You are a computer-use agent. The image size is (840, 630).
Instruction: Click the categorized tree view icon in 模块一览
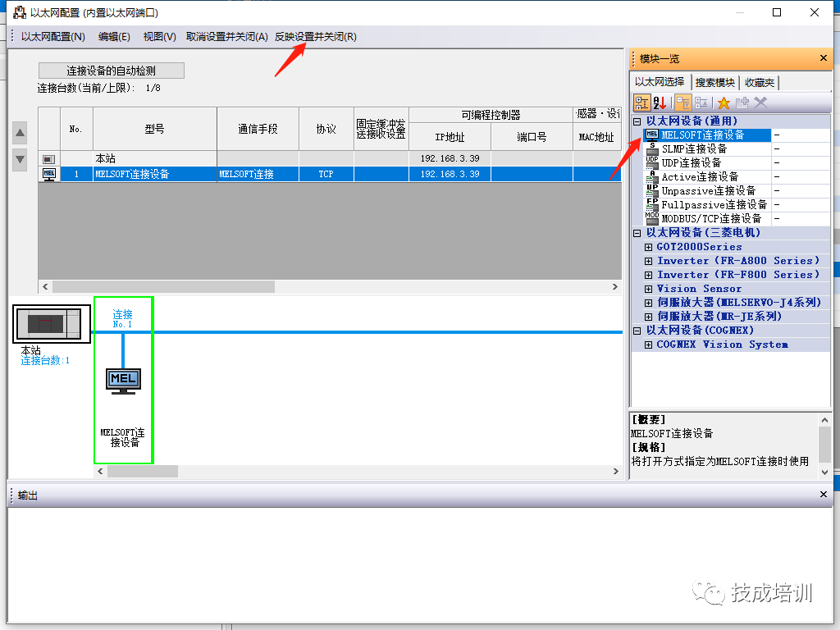pos(641,103)
